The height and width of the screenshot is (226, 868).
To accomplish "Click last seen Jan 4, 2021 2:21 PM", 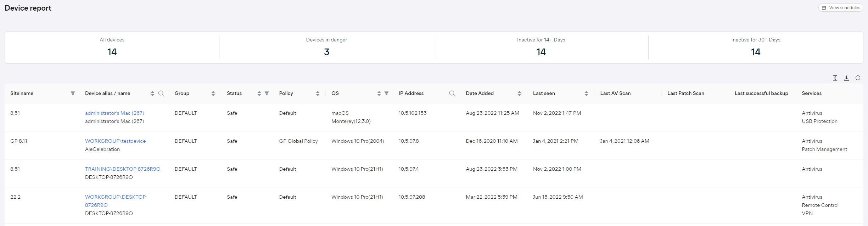I will point(556,141).
